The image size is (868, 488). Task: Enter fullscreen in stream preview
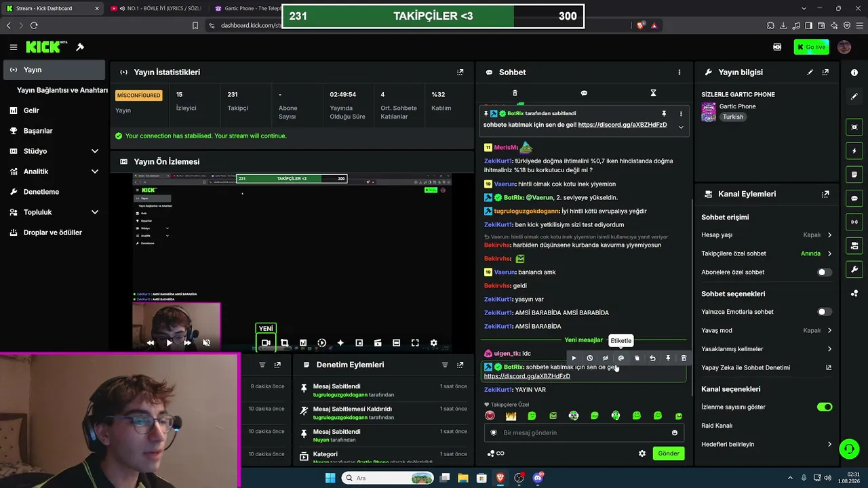pos(415,343)
